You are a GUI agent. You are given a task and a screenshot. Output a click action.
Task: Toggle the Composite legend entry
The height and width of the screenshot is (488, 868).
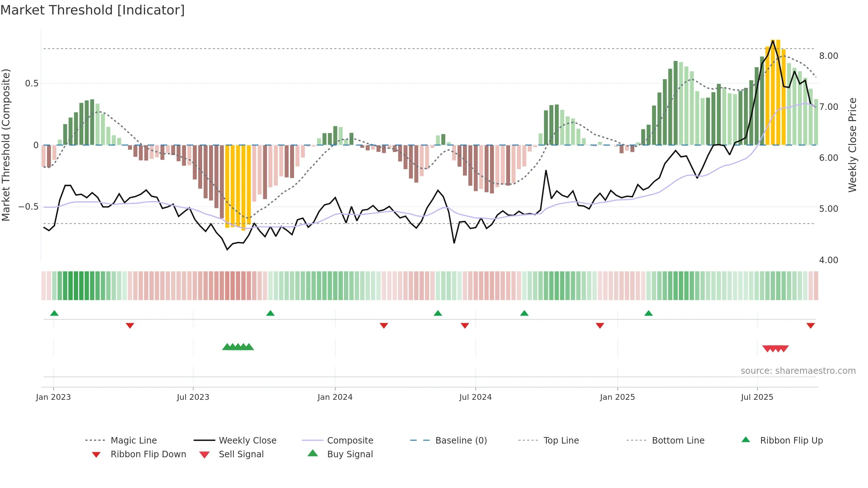pyautogui.click(x=338, y=440)
